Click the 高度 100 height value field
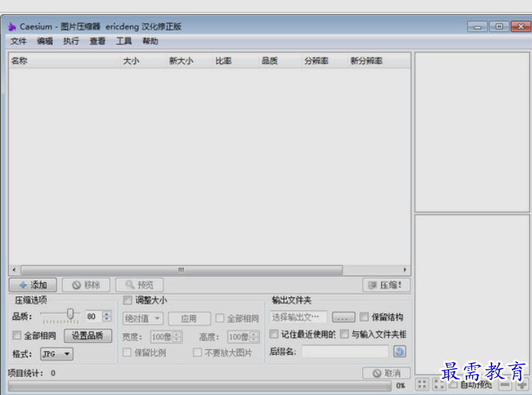Screen dimensions: 532x395 coord(239,337)
